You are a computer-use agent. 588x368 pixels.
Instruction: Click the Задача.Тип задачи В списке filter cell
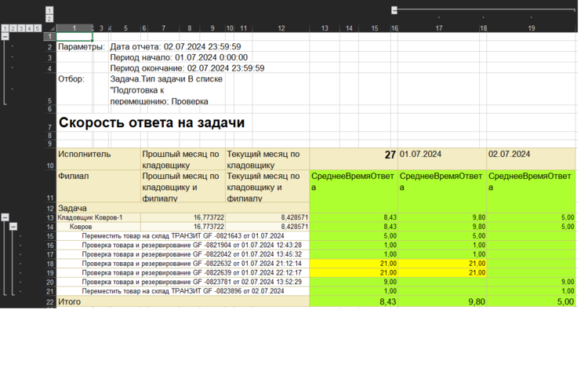(167, 90)
